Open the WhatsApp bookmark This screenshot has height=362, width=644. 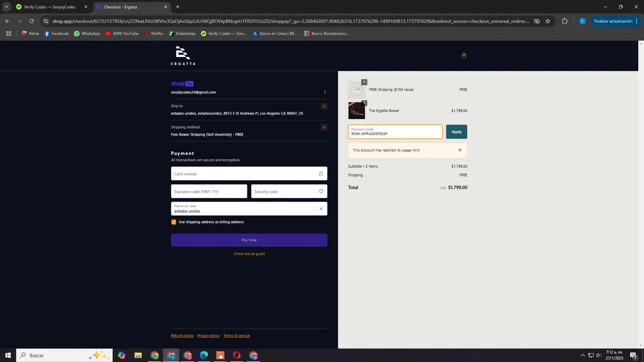tap(87, 33)
